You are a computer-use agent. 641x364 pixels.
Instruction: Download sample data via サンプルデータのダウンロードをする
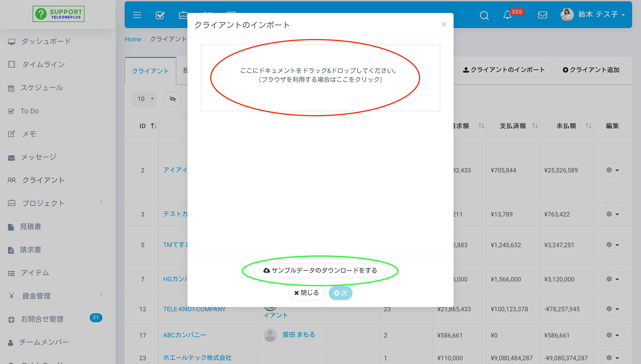[x=320, y=270]
